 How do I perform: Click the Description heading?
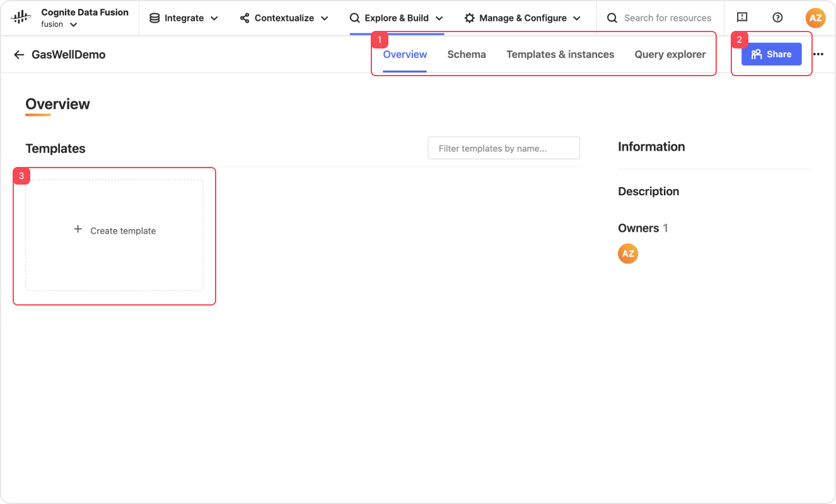648,192
